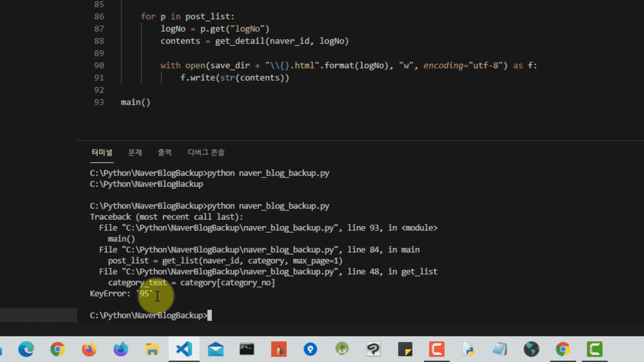Switch to the second Chrome icon near Camtasia
The height and width of the screenshot is (362, 644).
(x=563, y=349)
